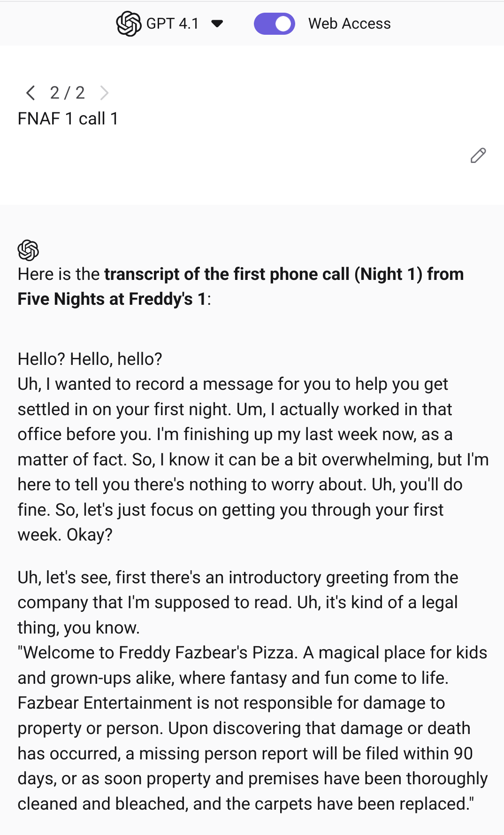Click the assistant's OpenAI avatar icon
Screen dimensions: 504x835
click(x=28, y=250)
